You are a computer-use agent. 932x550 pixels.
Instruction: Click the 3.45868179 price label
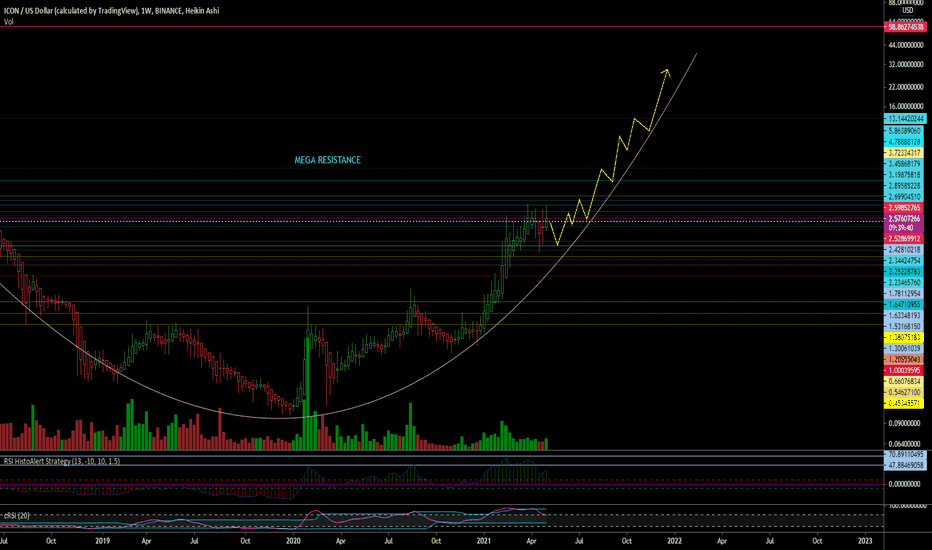(x=905, y=164)
